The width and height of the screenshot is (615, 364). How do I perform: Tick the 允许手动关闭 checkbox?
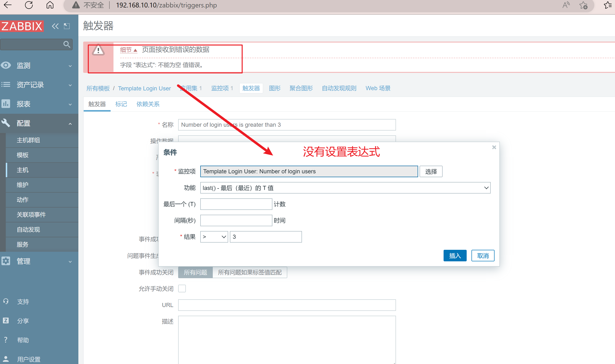click(182, 289)
